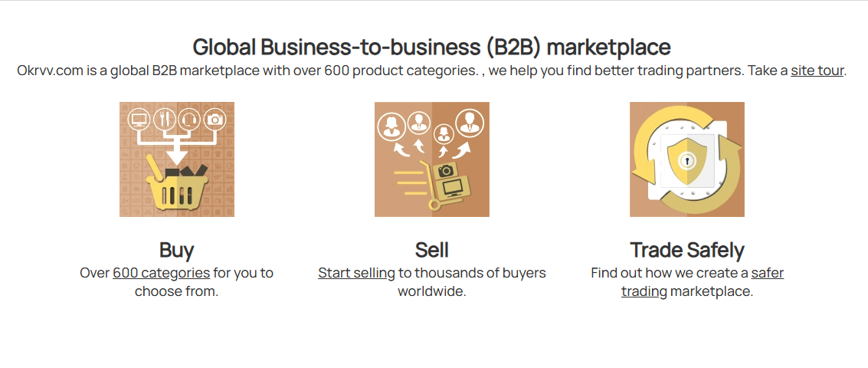Click the monitor icon in the Buy illustration
The width and height of the screenshot is (868, 368).
(139, 119)
